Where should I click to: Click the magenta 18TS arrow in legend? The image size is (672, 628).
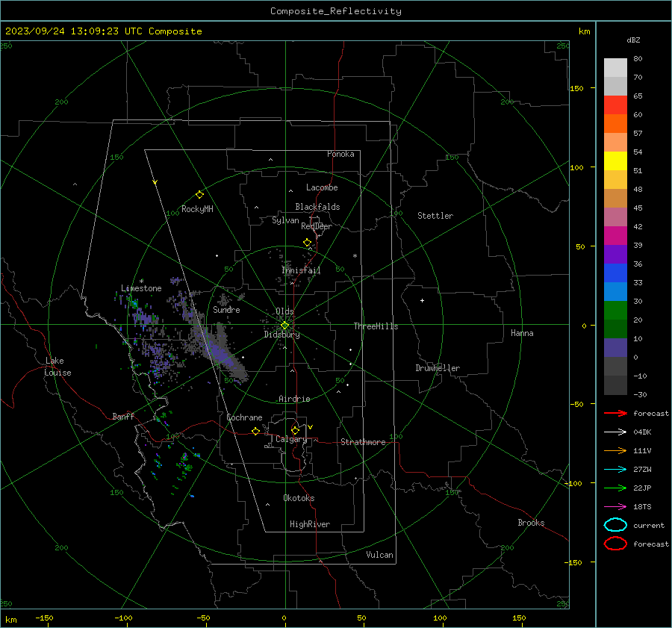[x=615, y=506]
